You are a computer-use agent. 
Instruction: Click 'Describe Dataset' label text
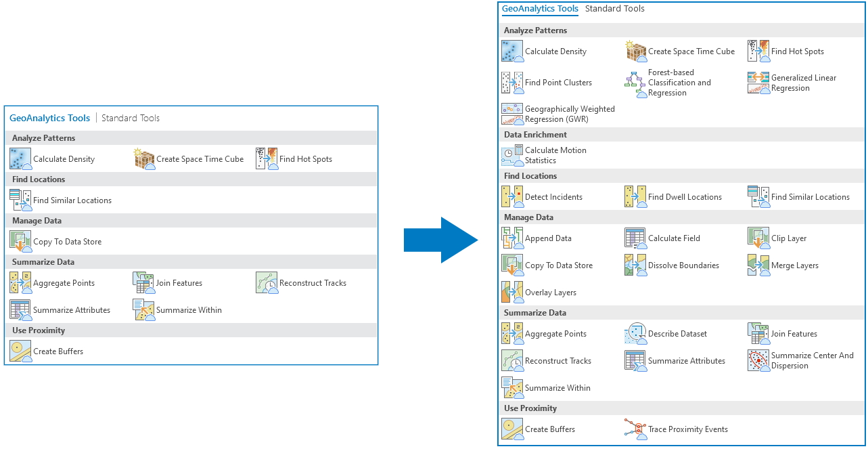(677, 334)
